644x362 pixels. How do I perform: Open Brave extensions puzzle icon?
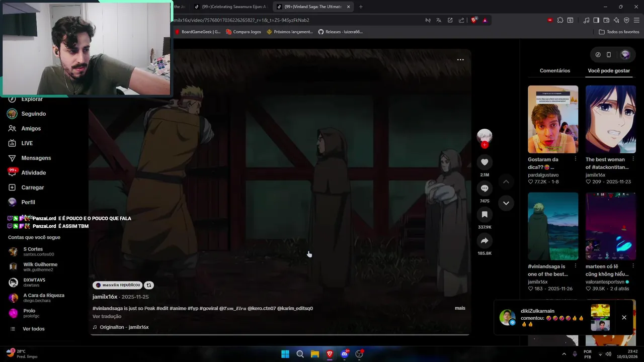pyautogui.click(x=560, y=20)
